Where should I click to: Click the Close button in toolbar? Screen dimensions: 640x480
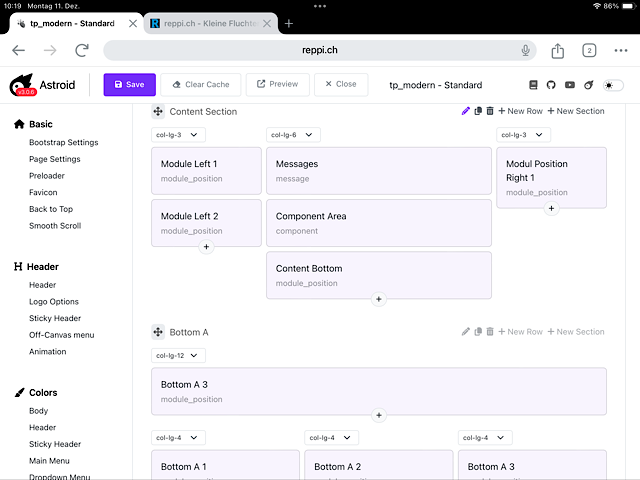point(341,84)
